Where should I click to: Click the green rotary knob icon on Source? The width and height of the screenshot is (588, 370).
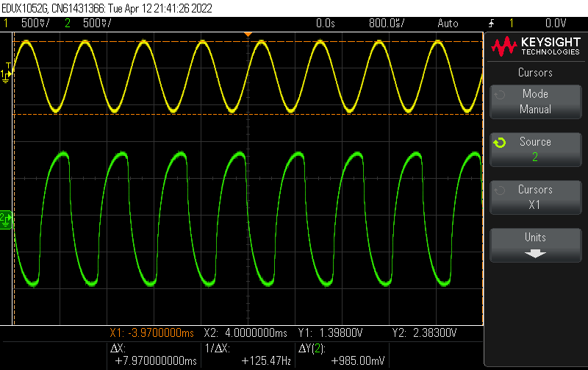[x=499, y=143]
